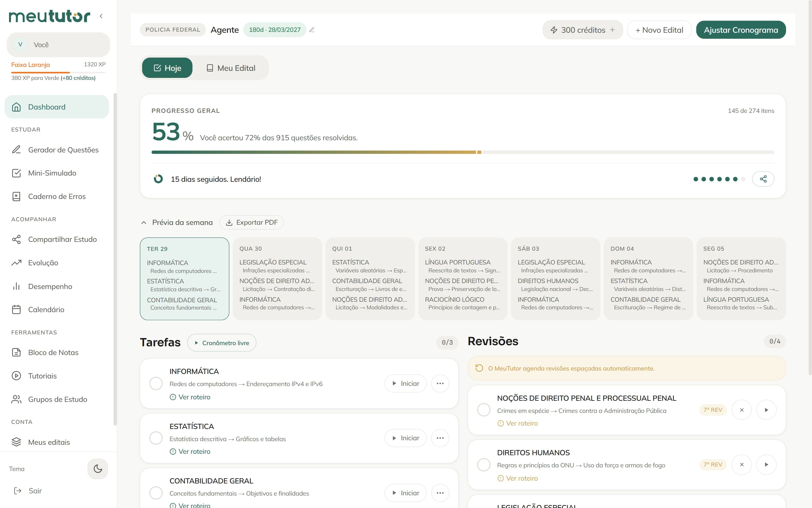The image size is (812, 508).
Task: Open more options for CONTABILIDADE GERAL task
Action: (x=440, y=493)
